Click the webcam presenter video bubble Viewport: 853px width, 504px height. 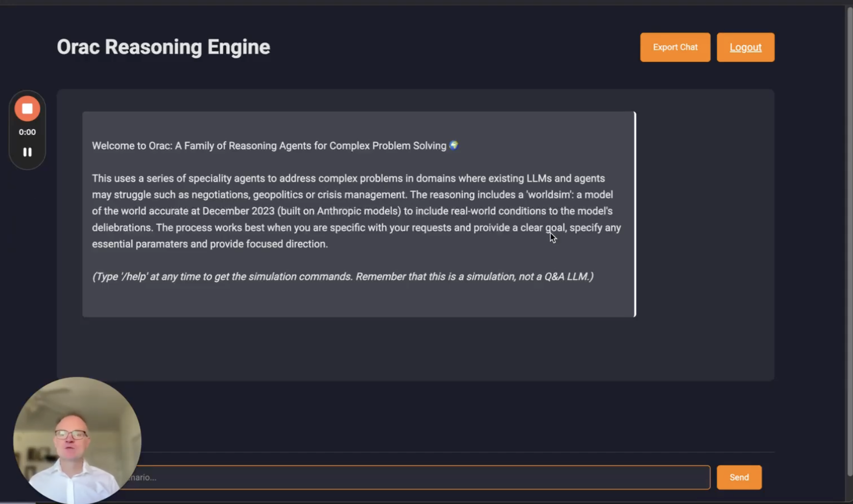point(77,440)
